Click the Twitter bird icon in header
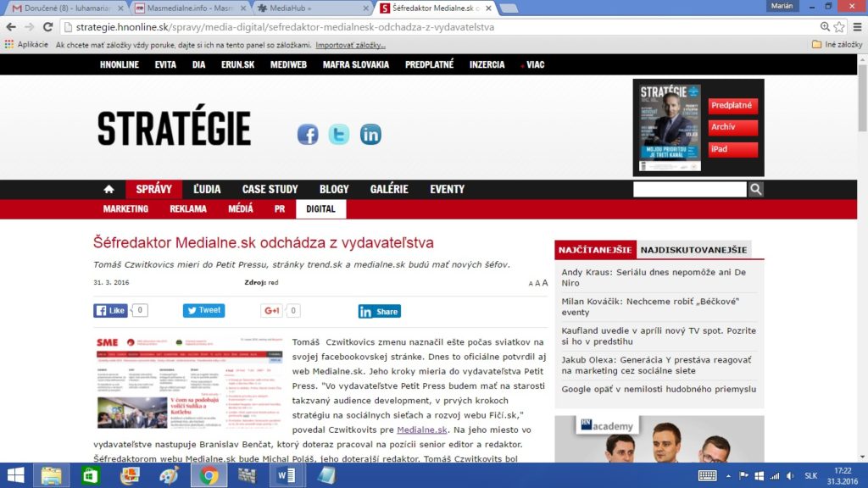The width and height of the screenshot is (868, 488). [339, 134]
